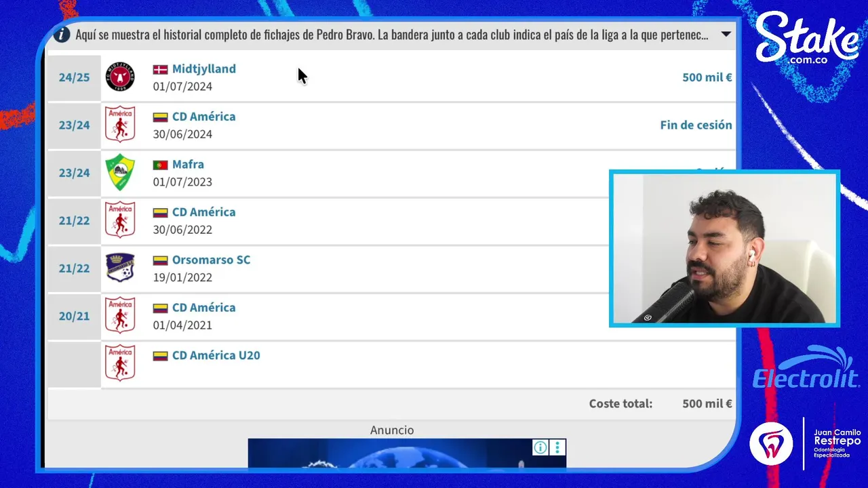The image size is (868, 488).
Task: Click the Juan Camilo Restrepo tooth logo
Action: [x=771, y=443]
